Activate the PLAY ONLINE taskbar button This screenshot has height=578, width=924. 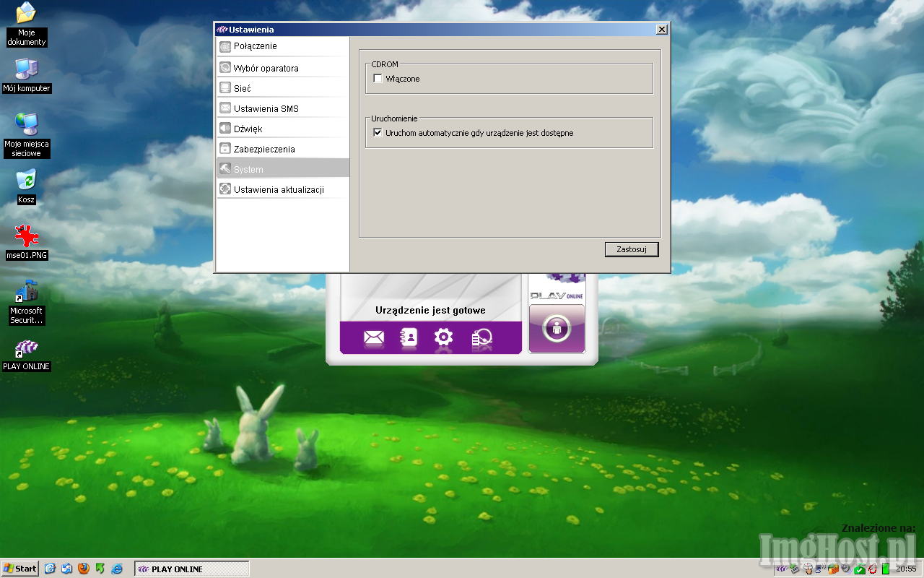192,569
